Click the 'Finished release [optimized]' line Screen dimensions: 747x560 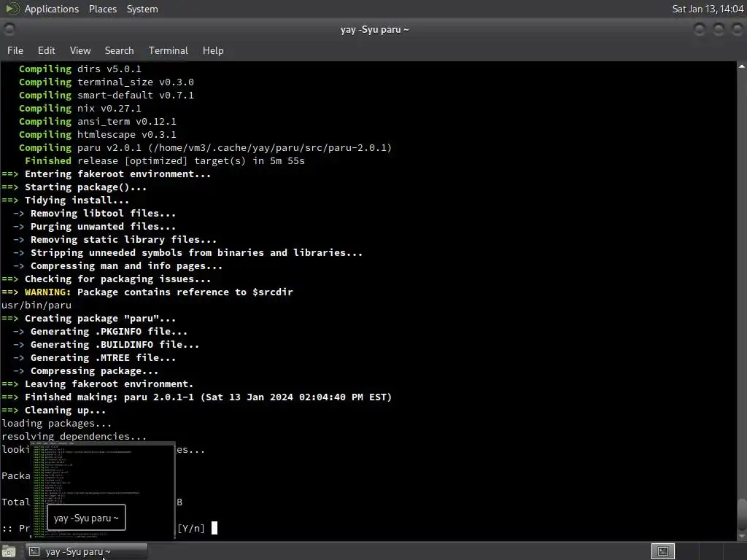tap(164, 161)
